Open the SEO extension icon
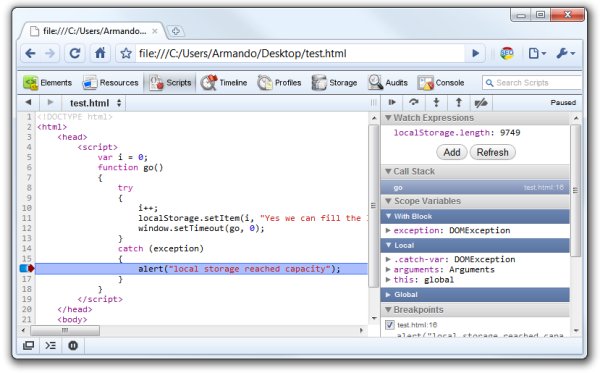 507,53
